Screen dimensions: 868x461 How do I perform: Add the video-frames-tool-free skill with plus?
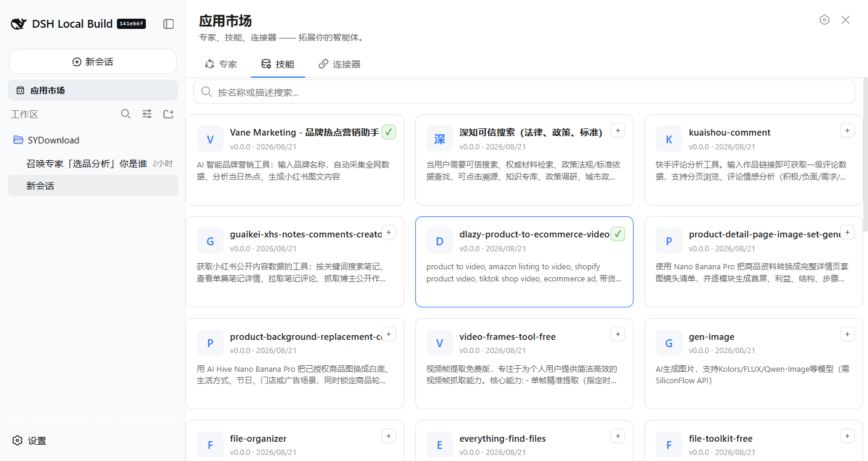pyautogui.click(x=618, y=334)
